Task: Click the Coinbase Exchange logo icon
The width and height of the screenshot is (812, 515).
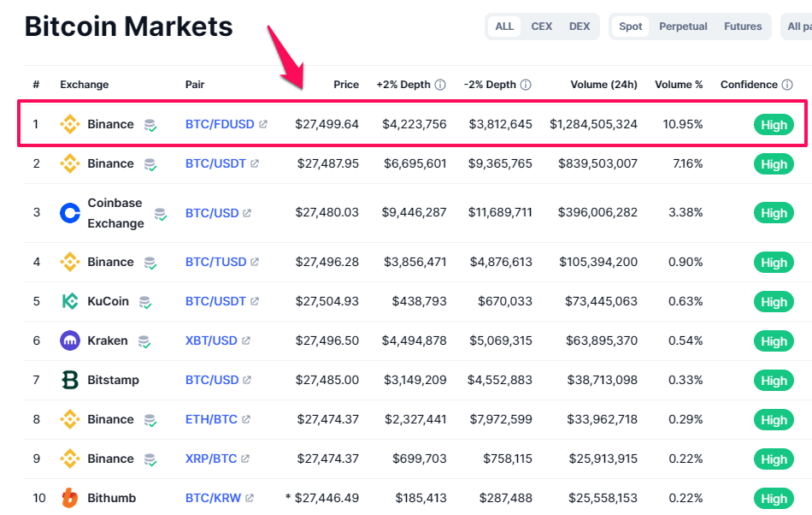Action: click(70, 212)
